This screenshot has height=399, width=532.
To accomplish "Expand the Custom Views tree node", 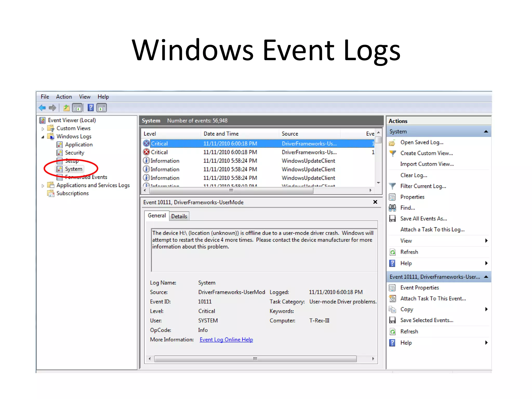I will point(43,129).
